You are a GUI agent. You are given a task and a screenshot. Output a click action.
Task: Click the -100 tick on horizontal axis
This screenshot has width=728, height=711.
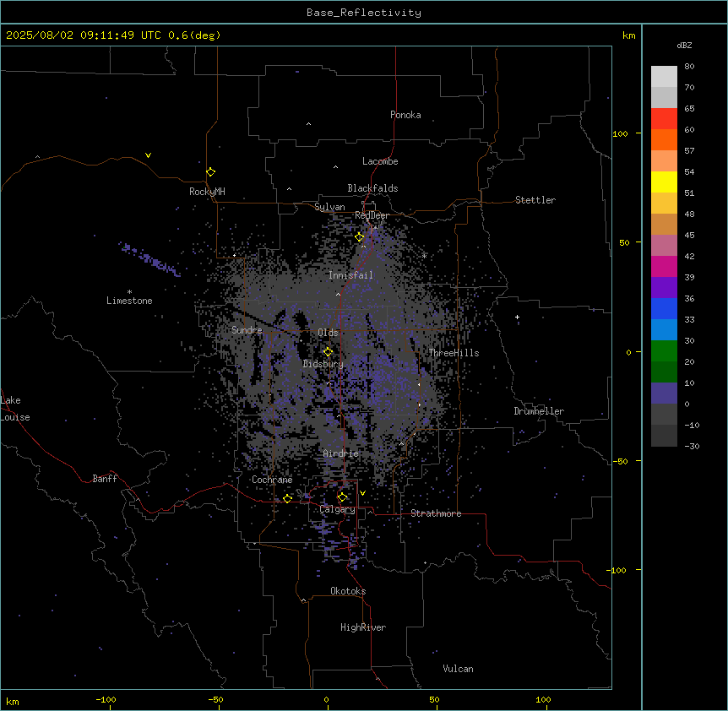coord(106,699)
